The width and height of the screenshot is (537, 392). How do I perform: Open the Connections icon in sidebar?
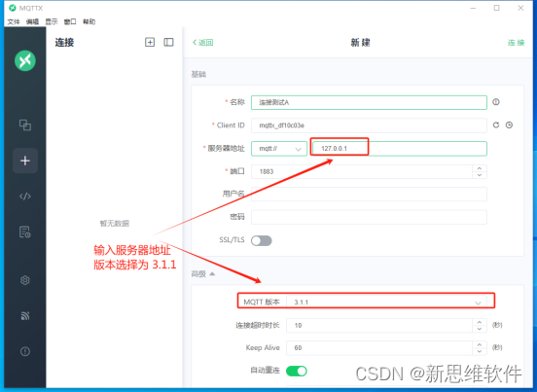click(x=25, y=125)
